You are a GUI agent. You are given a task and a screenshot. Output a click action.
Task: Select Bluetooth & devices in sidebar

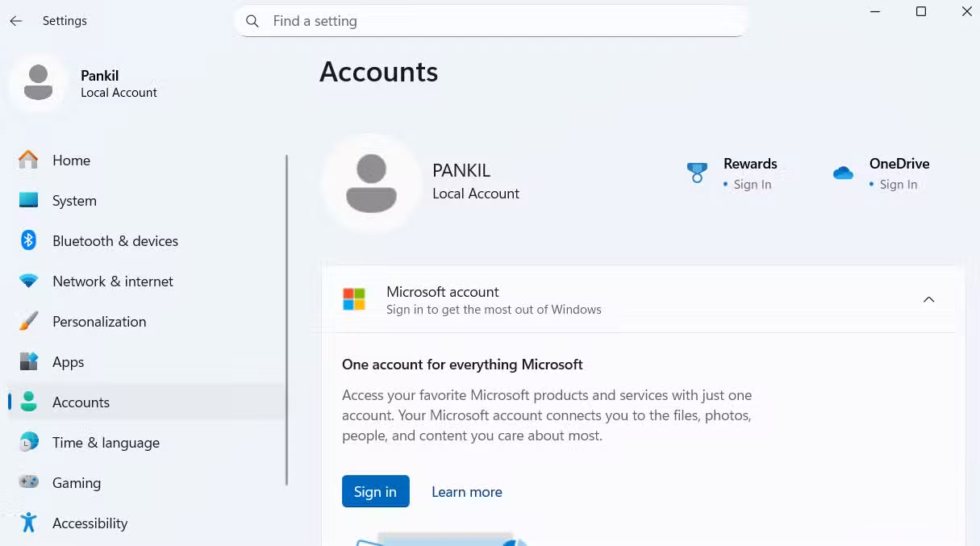point(115,240)
